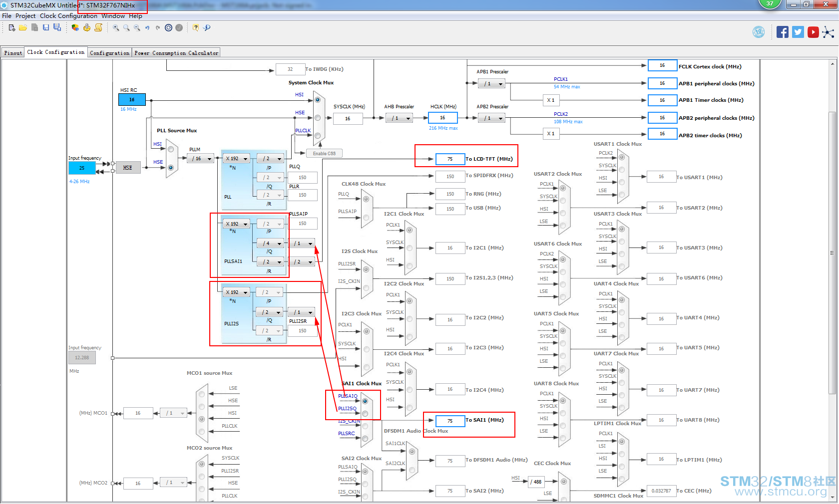Click the New Project toolbar icon
Image resolution: width=839 pixels, height=504 pixels.
[x=12, y=28]
